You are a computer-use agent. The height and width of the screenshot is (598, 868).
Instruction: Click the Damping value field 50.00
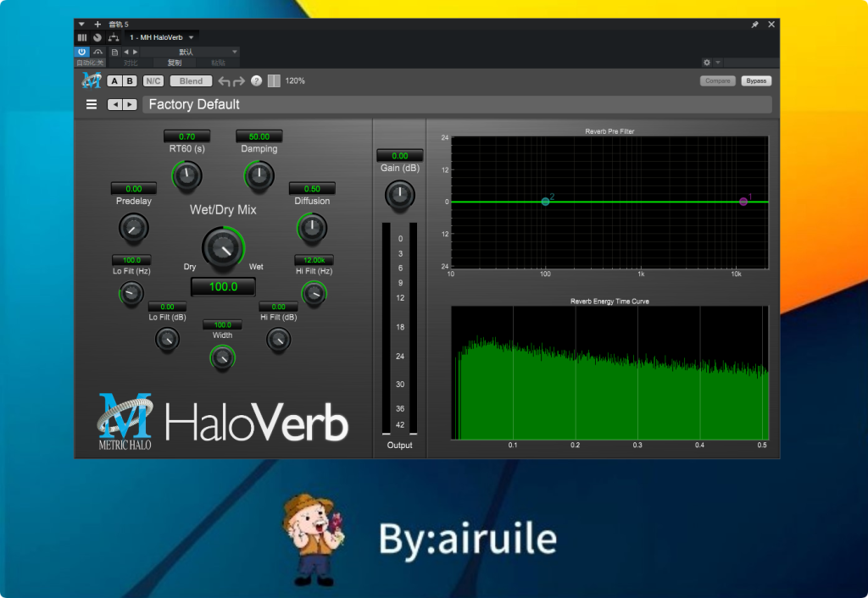point(259,136)
